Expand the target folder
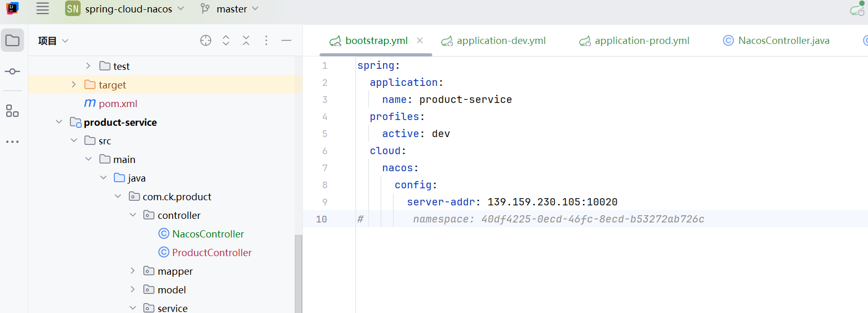 pyautogui.click(x=73, y=84)
